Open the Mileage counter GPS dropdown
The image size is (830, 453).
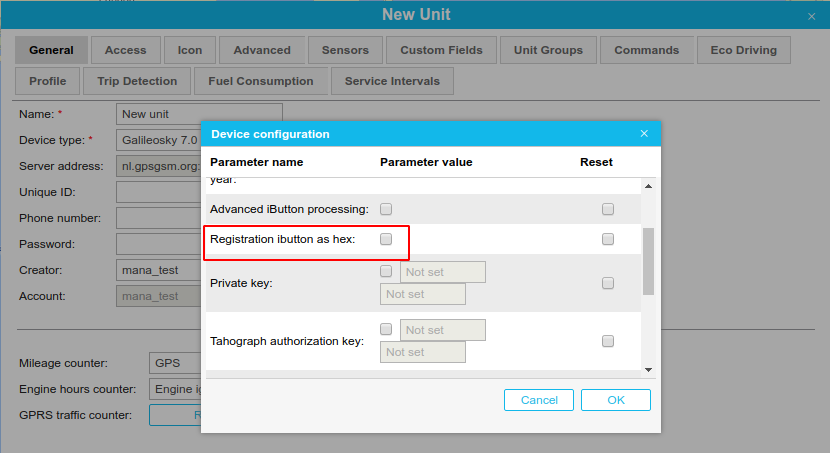[175, 363]
